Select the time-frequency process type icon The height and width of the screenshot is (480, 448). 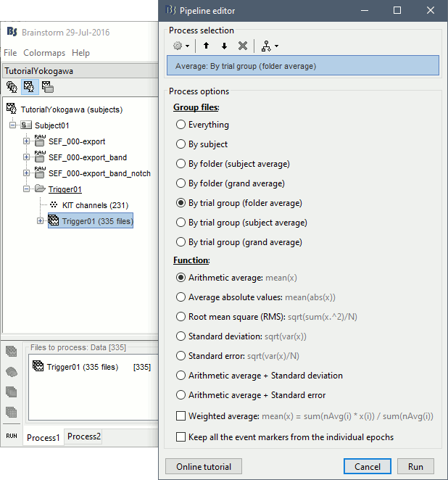tap(12, 392)
